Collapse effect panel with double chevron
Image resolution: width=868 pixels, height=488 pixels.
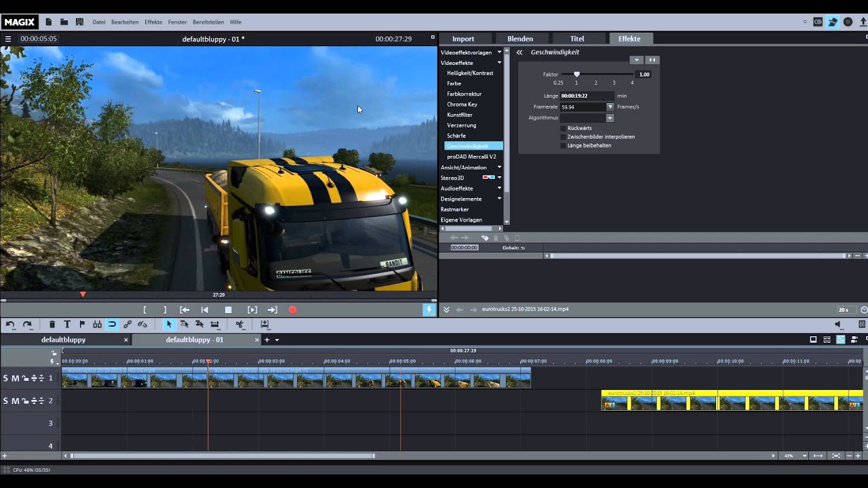519,52
